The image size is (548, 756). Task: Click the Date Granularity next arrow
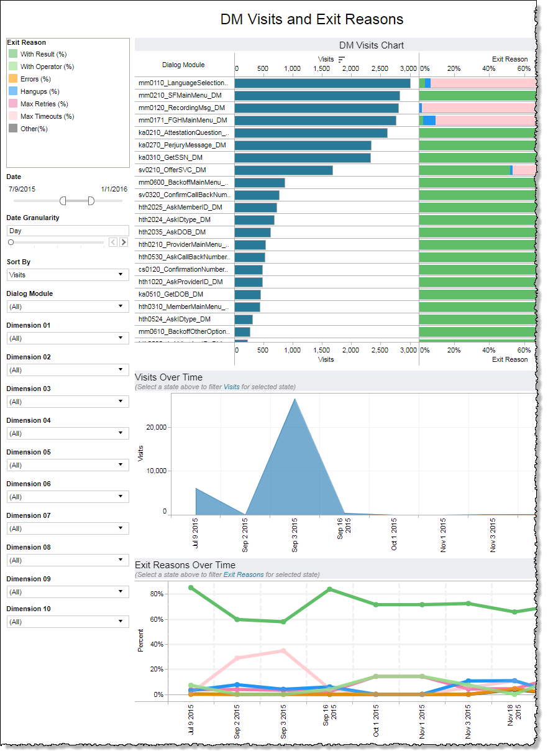tap(124, 242)
